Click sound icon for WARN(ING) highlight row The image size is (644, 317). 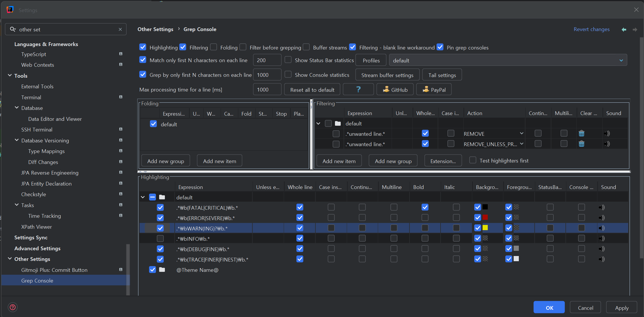pos(601,228)
